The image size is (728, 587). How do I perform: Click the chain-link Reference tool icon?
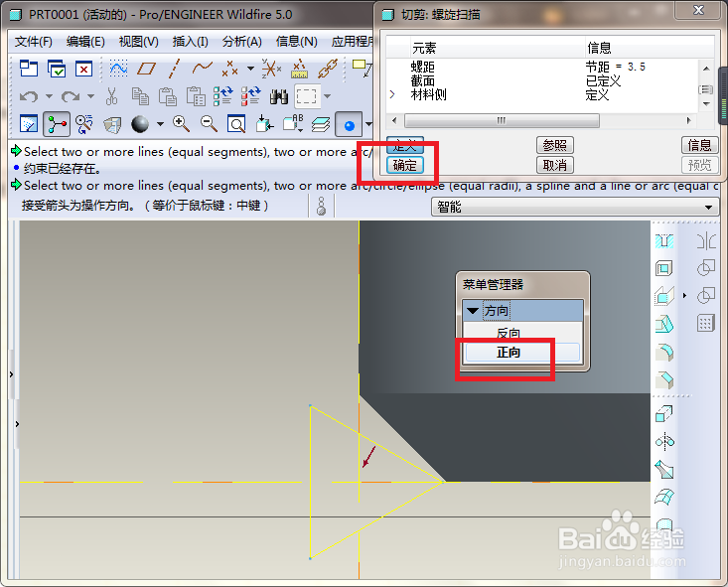[328, 69]
